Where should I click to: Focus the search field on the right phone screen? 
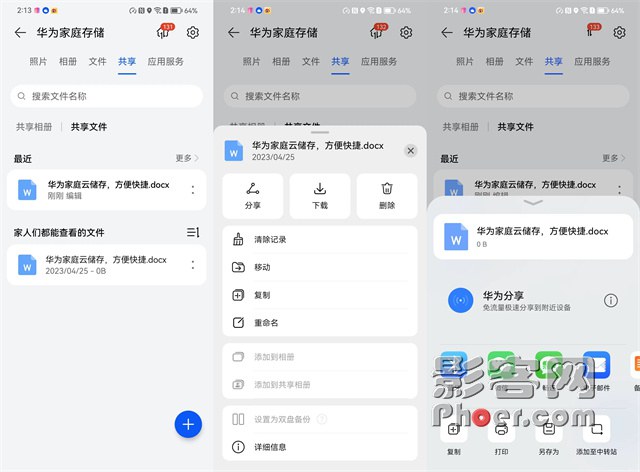[x=533, y=96]
